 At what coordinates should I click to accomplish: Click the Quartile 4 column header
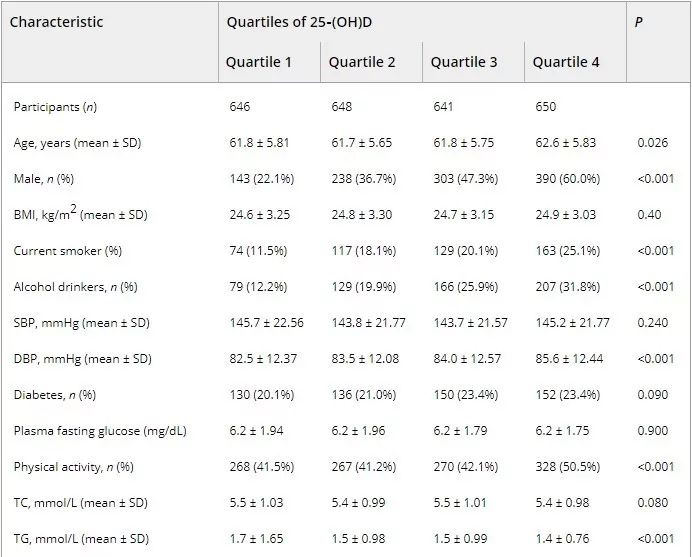pos(566,62)
